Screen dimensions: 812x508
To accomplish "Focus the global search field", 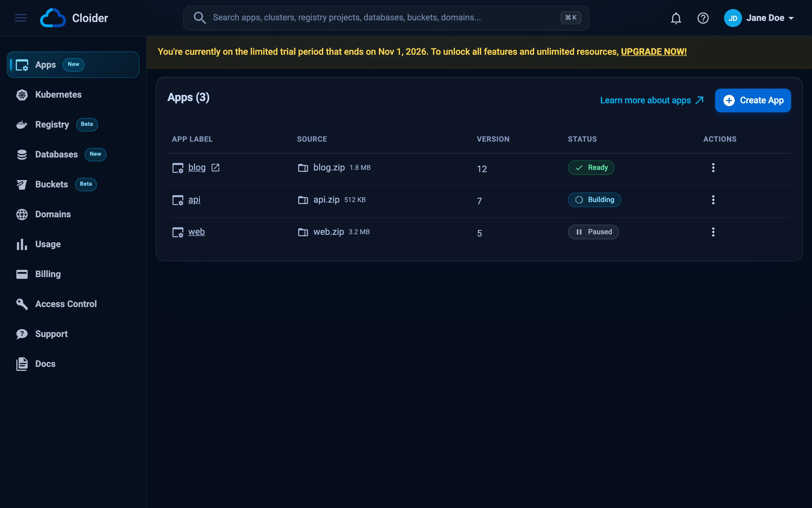I will pos(386,18).
